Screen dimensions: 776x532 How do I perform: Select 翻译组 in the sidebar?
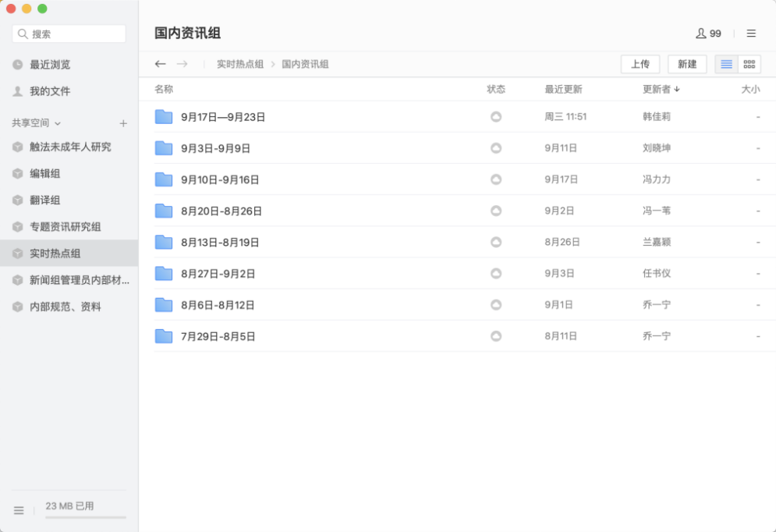click(45, 200)
